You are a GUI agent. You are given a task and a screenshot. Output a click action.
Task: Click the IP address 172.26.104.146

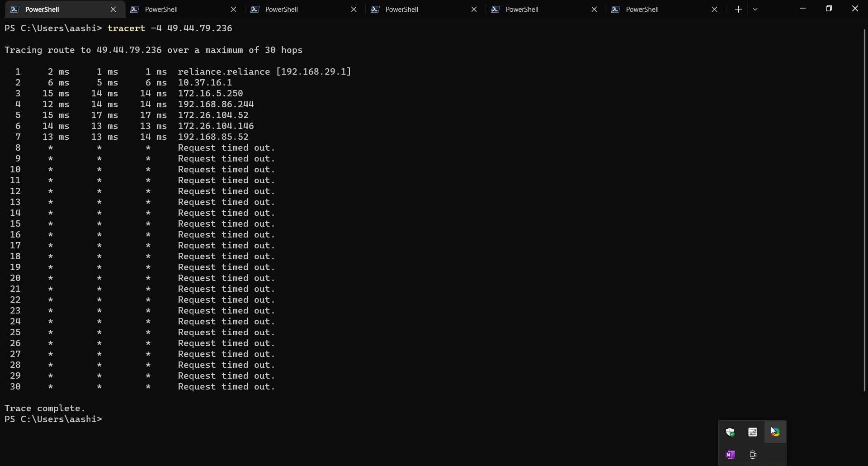pyautogui.click(x=216, y=126)
